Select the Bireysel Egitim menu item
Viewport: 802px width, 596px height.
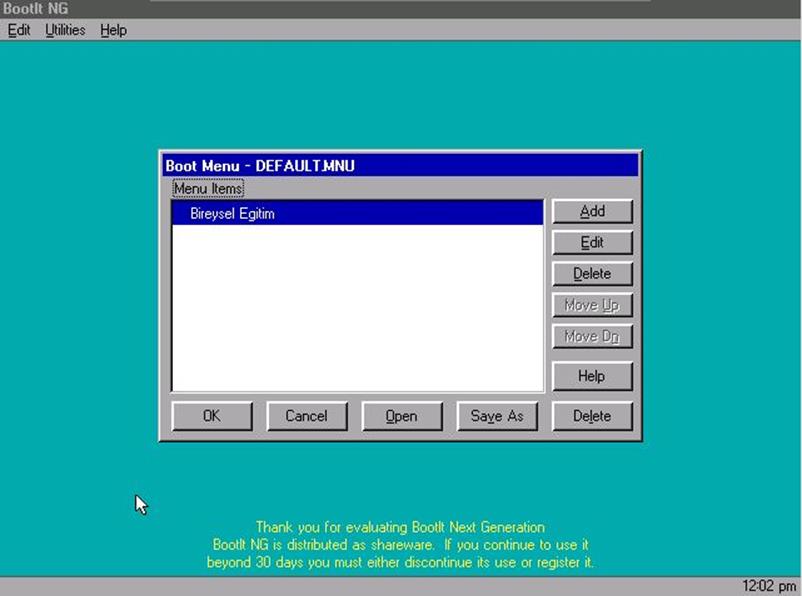click(x=357, y=213)
